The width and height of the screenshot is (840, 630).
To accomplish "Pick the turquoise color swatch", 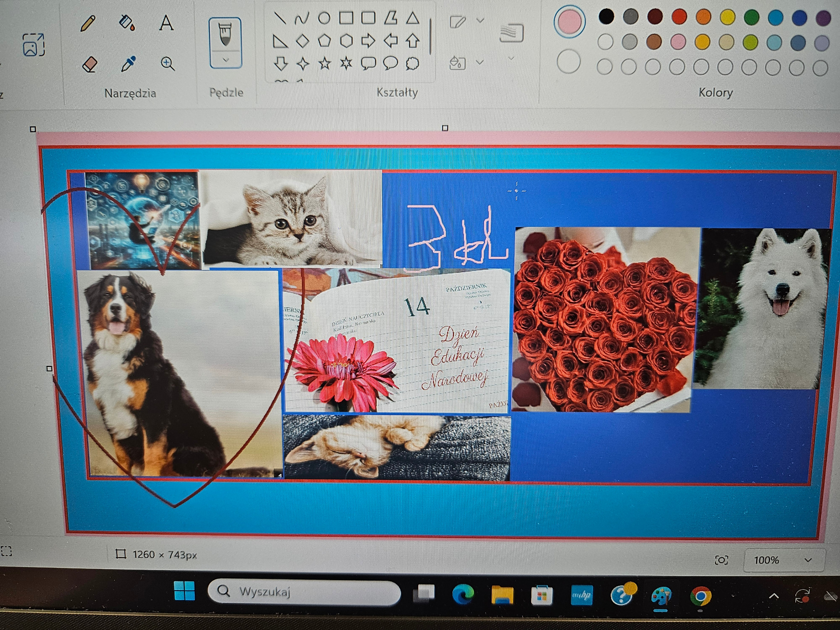I will coord(775,17).
